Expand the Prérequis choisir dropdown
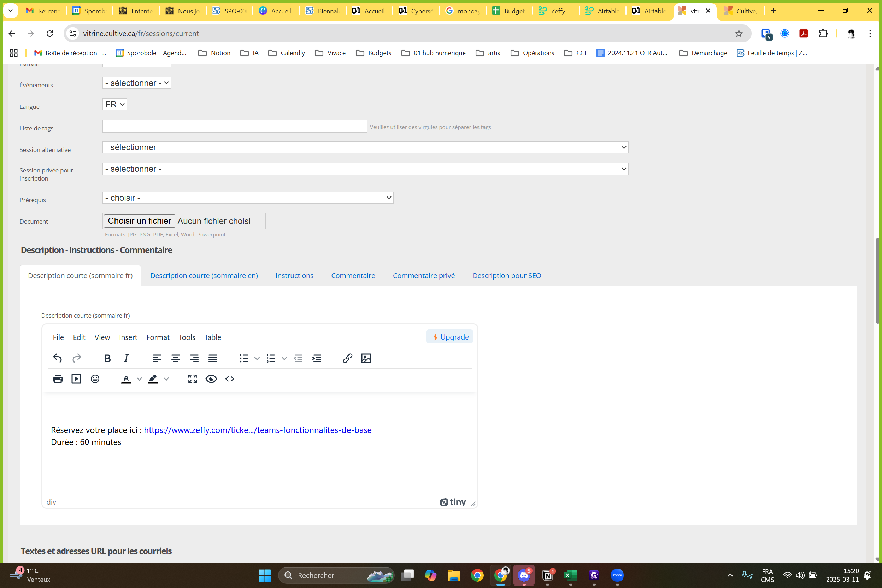The image size is (882, 588). pyautogui.click(x=247, y=198)
